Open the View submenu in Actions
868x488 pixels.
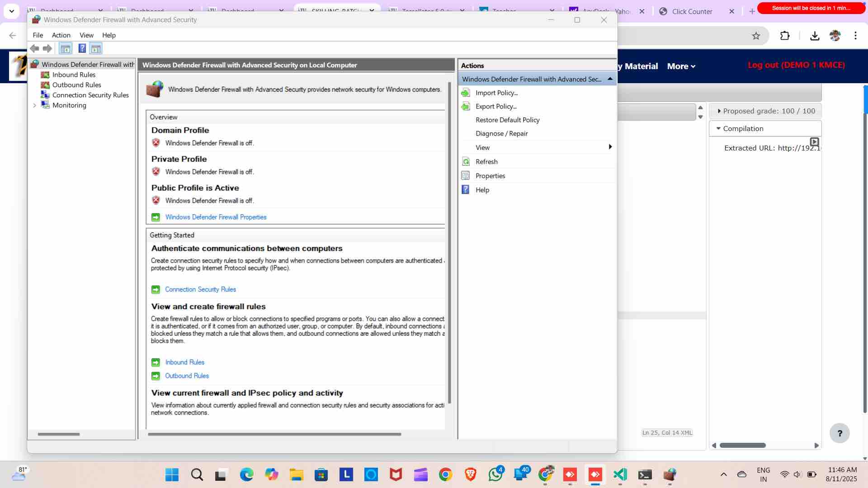tap(482, 148)
